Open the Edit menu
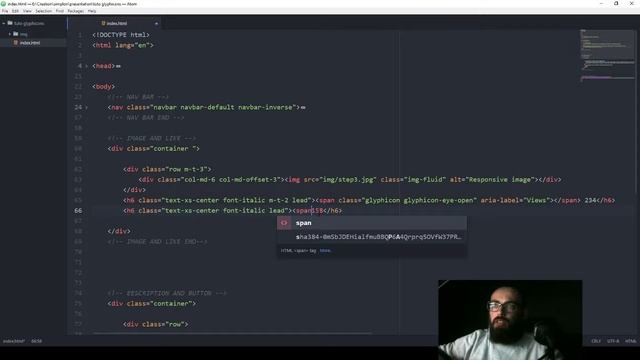 16,11
